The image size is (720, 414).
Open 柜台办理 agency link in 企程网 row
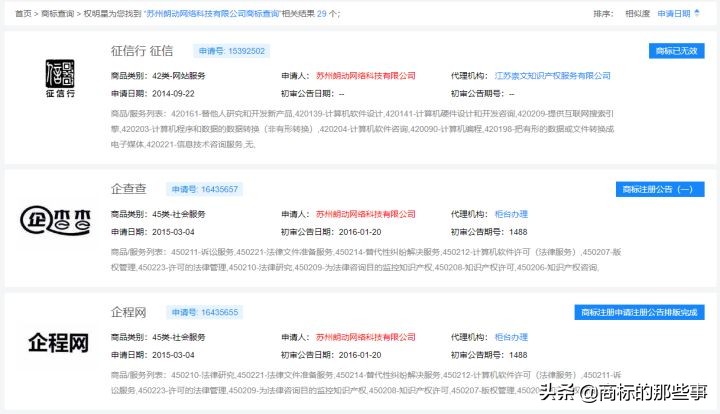511,337
